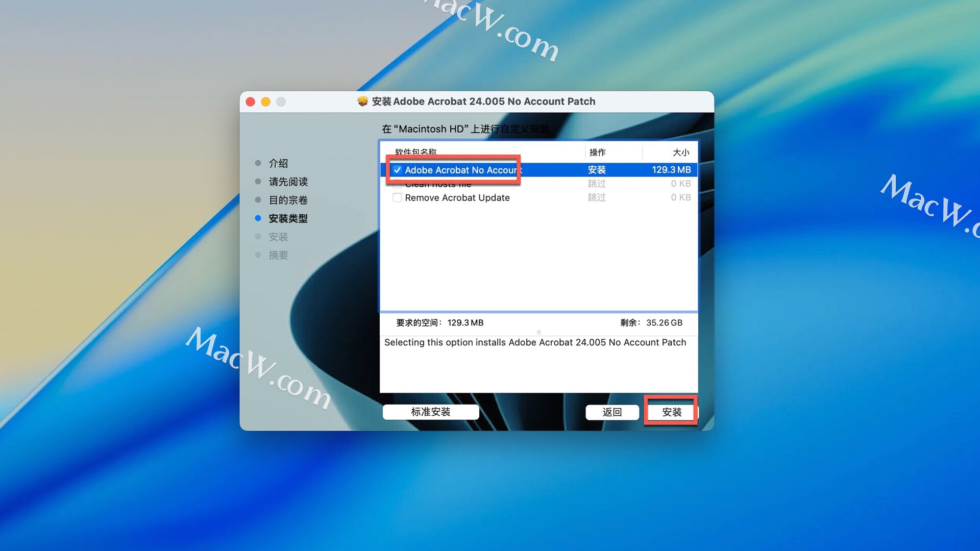Click the 129.3 MB size cell
Screen dimensions: 980x551
pyautogui.click(x=671, y=170)
